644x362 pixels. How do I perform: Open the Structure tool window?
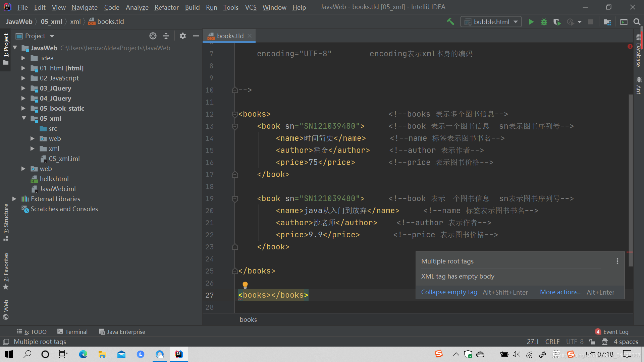pos(6,222)
